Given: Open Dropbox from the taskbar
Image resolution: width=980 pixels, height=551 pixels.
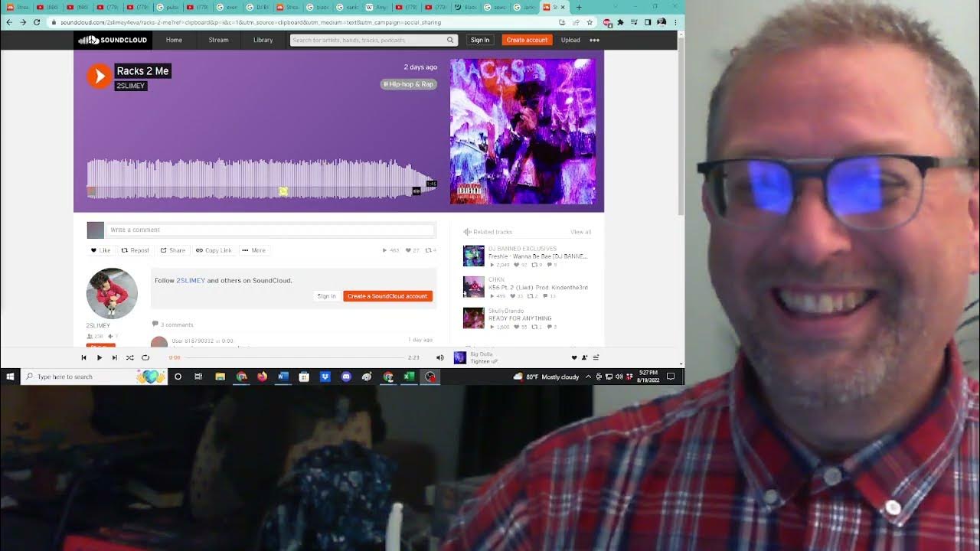Looking at the screenshot, I should [325, 377].
